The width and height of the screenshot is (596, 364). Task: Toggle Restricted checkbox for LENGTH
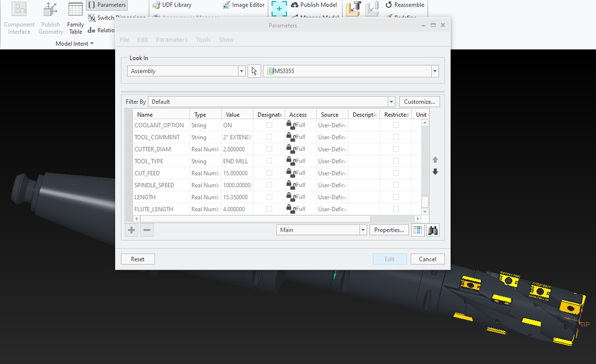point(396,197)
